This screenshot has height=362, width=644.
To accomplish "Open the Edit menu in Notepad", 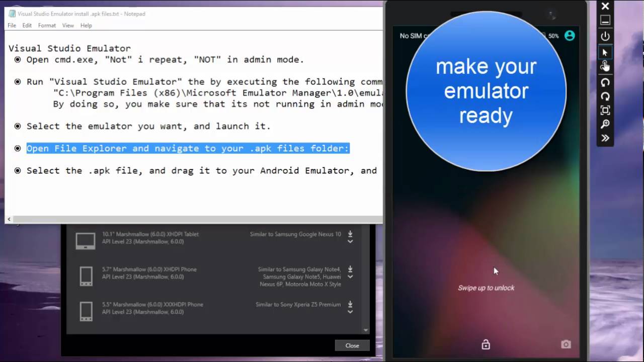I will point(27,26).
